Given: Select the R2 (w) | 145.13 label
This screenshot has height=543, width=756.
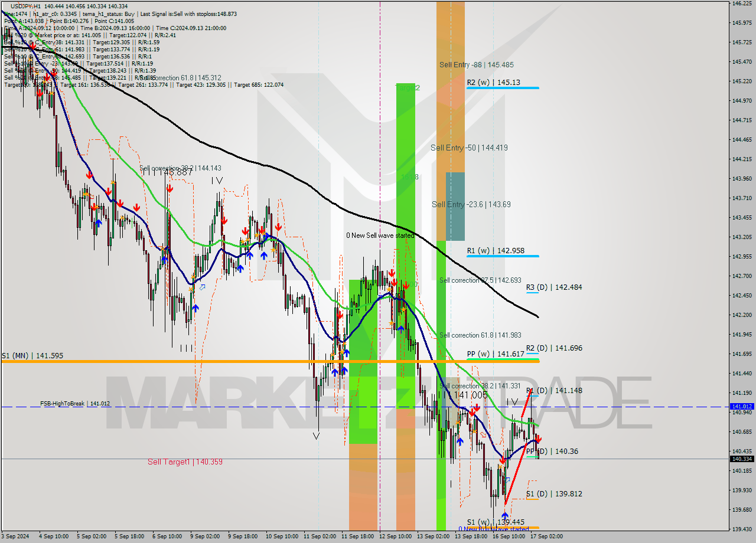Looking at the screenshot, I should click(x=493, y=83).
